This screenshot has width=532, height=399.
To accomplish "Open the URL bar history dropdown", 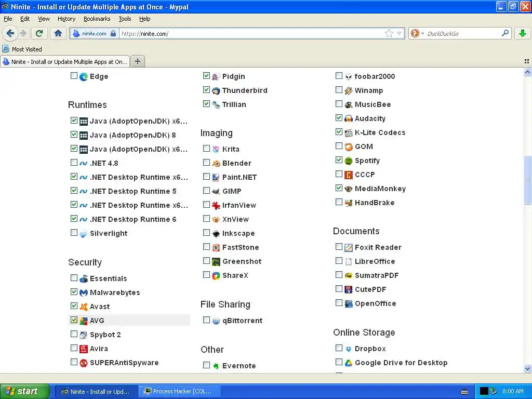I will pyautogui.click(x=400, y=33).
